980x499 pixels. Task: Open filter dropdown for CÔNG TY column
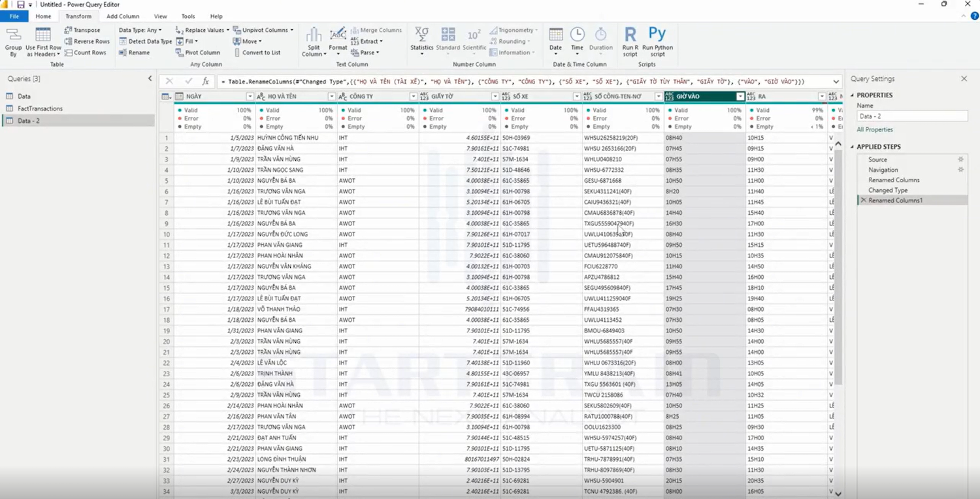click(413, 97)
